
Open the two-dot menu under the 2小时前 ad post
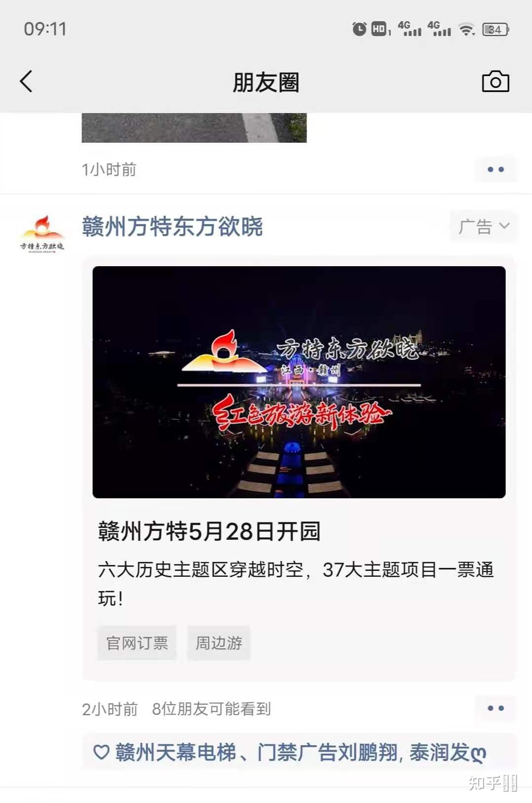[495, 708]
